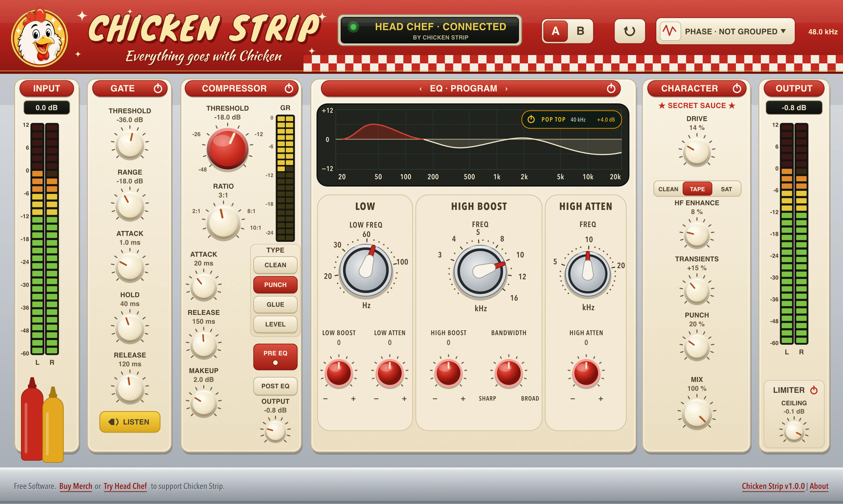Select previous EQ model with left chevron
The image size is (843, 504).
[420, 89]
